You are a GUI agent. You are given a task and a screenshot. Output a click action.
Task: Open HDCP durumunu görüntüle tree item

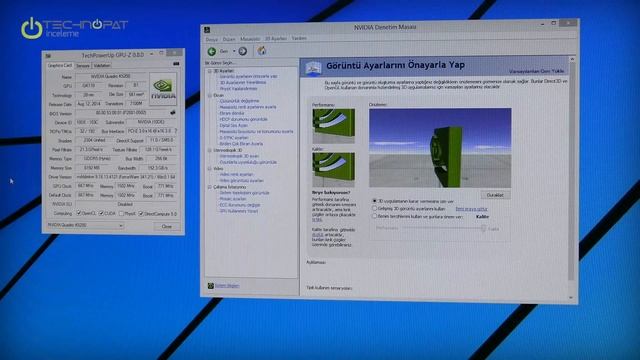(244, 119)
